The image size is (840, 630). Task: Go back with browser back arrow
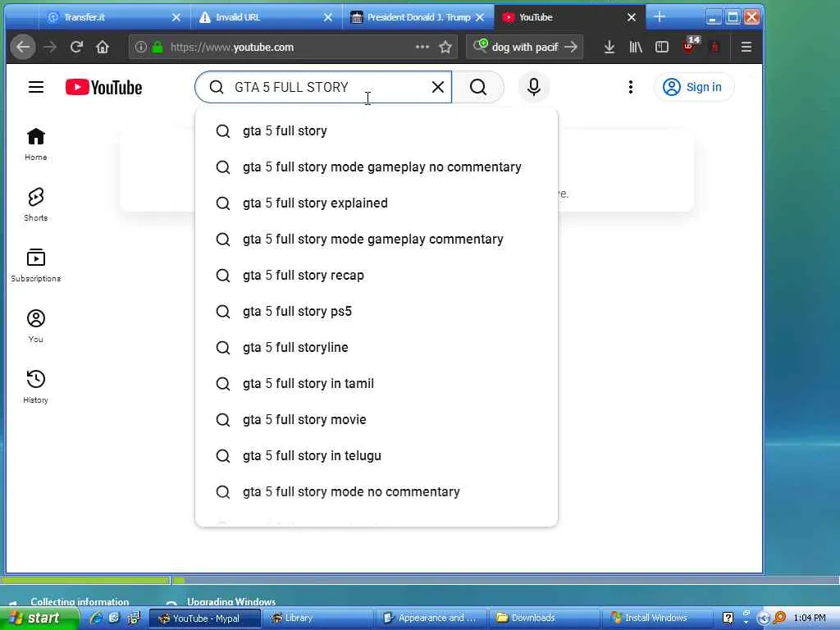pyautogui.click(x=22, y=47)
